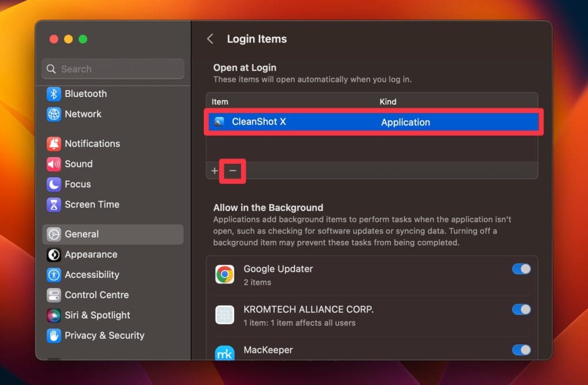Click the Allow in the Background heading
The width and height of the screenshot is (588, 385).
pyautogui.click(x=268, y=208)
